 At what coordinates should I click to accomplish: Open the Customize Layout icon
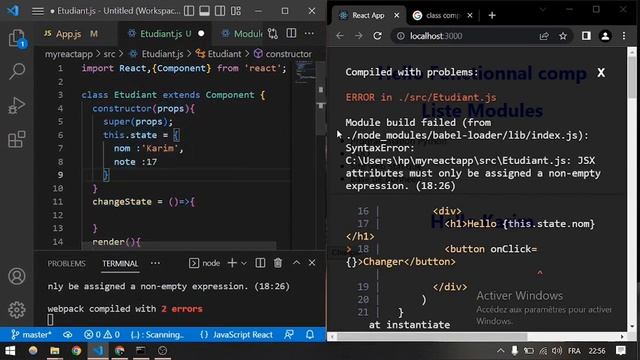(236, 11)
